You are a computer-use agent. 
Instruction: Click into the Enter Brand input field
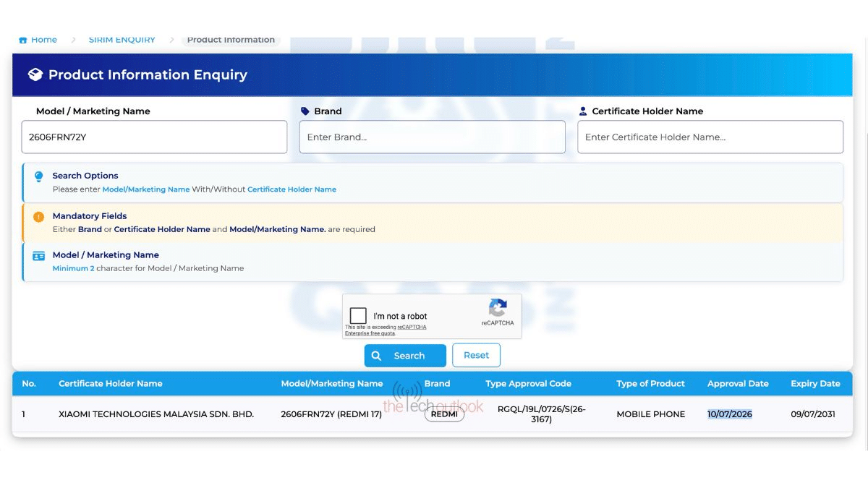point(433,137)
